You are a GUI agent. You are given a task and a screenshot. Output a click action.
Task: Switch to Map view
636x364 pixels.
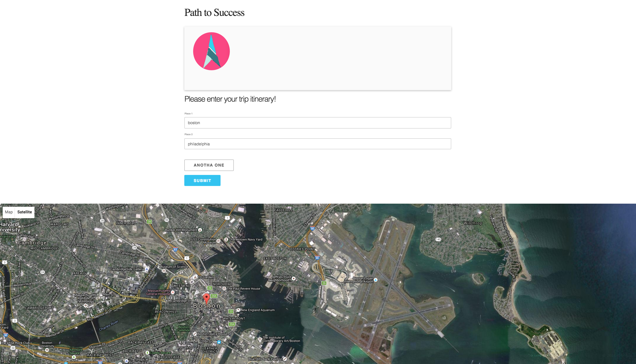(x=9, y=212)
